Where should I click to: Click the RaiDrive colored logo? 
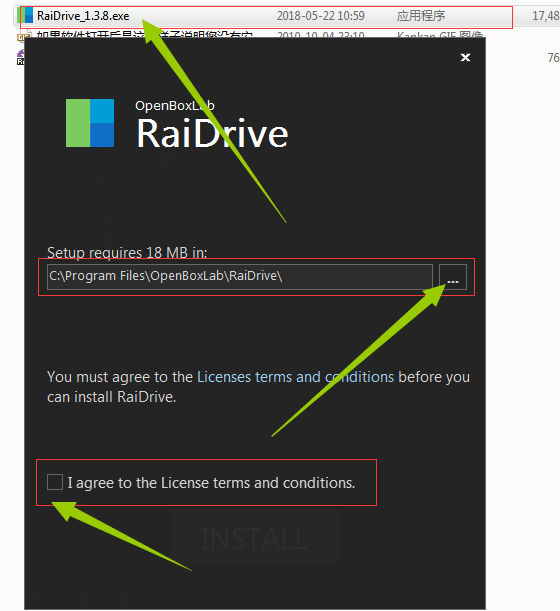[x=90, y=123]
